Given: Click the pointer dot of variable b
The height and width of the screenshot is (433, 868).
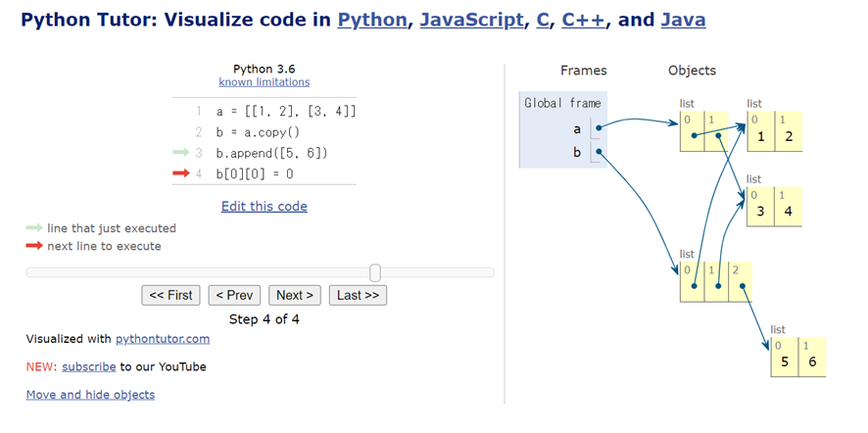Looking at the screenshot, I should coord(598,152).
